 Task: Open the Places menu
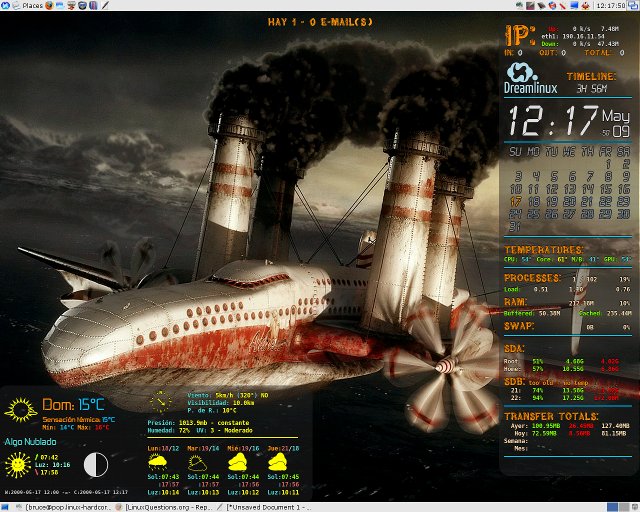tap(33, 6)
